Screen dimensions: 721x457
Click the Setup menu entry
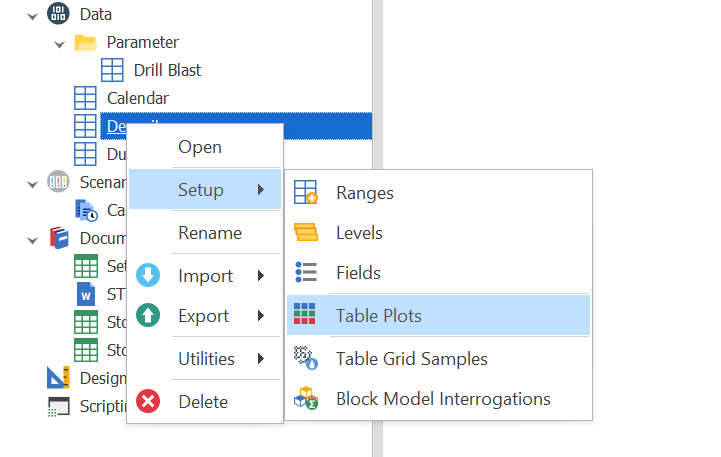point(200,190)
